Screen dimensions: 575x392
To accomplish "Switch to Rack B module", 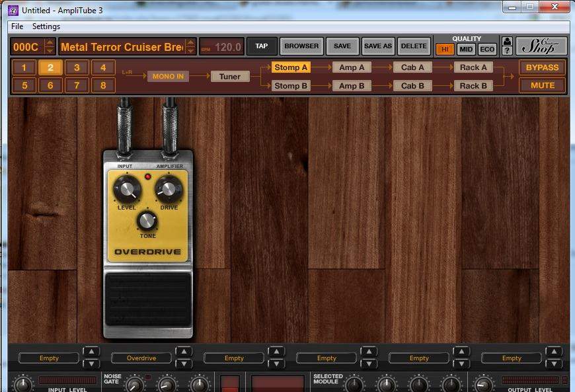I will 473,86.
